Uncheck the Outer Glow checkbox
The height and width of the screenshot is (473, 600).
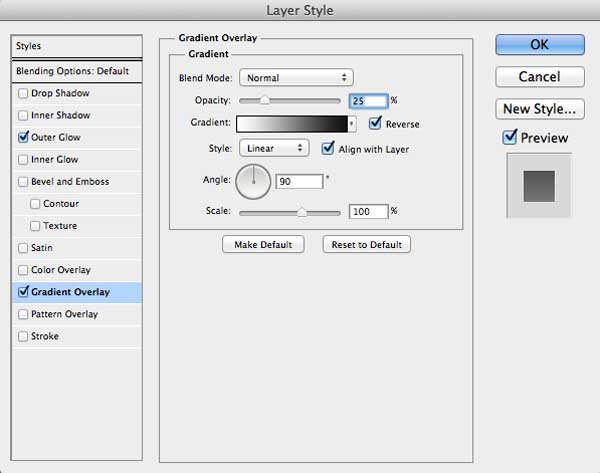tap(23, 137)
